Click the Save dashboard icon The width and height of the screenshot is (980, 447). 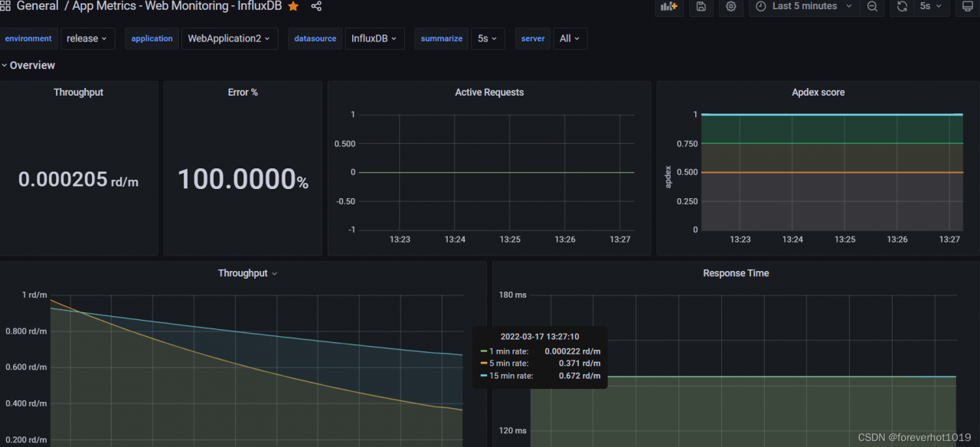pyautogui.click(x=701, y=7)
